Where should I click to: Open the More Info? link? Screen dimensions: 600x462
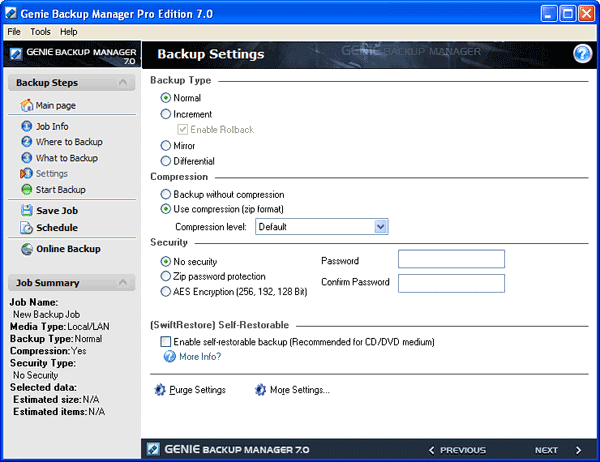pyautogui.click(x=200, y=357)
